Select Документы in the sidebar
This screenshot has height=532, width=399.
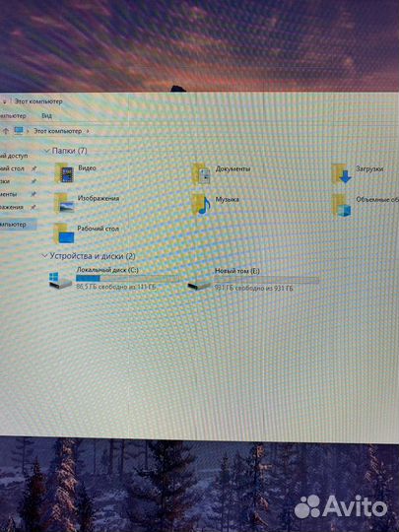[9, 194]
